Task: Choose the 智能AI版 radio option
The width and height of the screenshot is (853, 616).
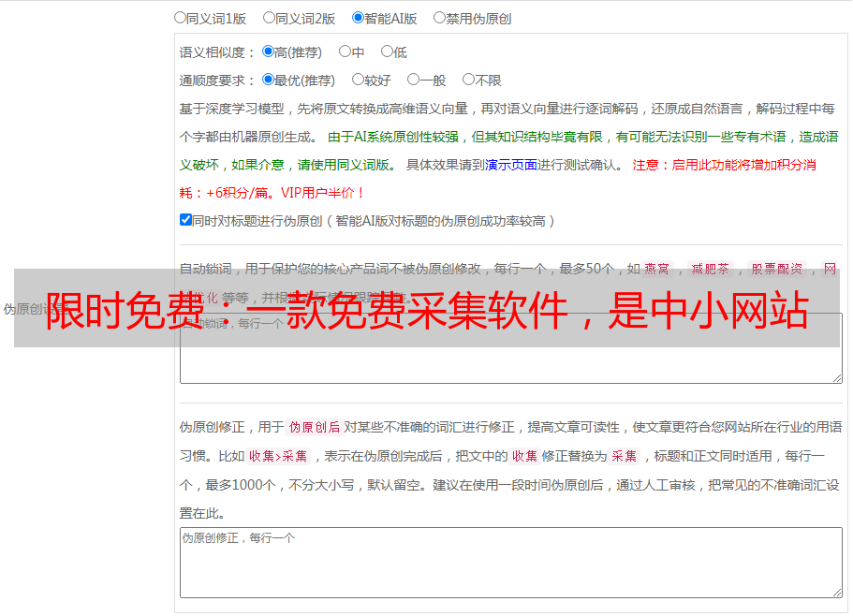Action: click(358, 18)
